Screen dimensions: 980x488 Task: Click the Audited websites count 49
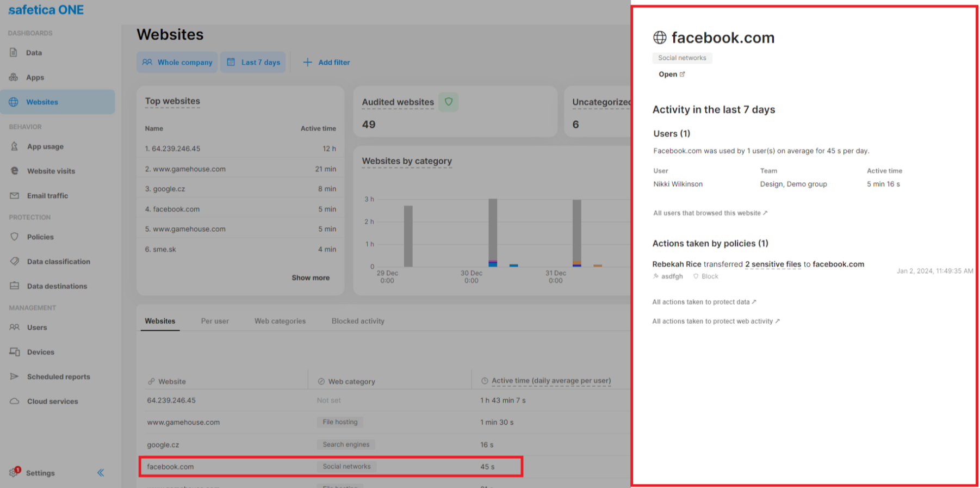click(369, 125)
